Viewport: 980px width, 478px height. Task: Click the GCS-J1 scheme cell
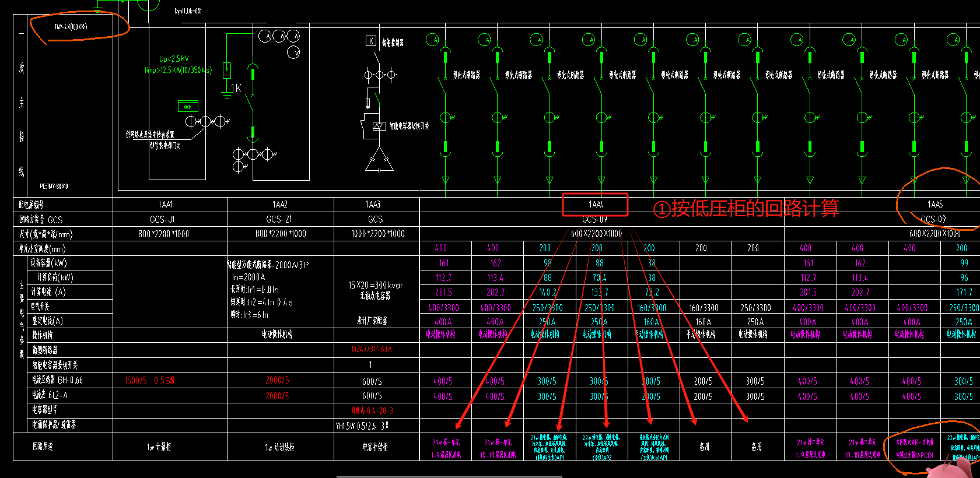(162, 219)
